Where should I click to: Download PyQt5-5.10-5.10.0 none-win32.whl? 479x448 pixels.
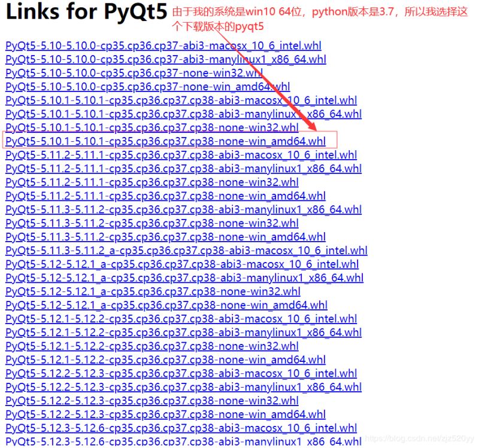(134, 73)
